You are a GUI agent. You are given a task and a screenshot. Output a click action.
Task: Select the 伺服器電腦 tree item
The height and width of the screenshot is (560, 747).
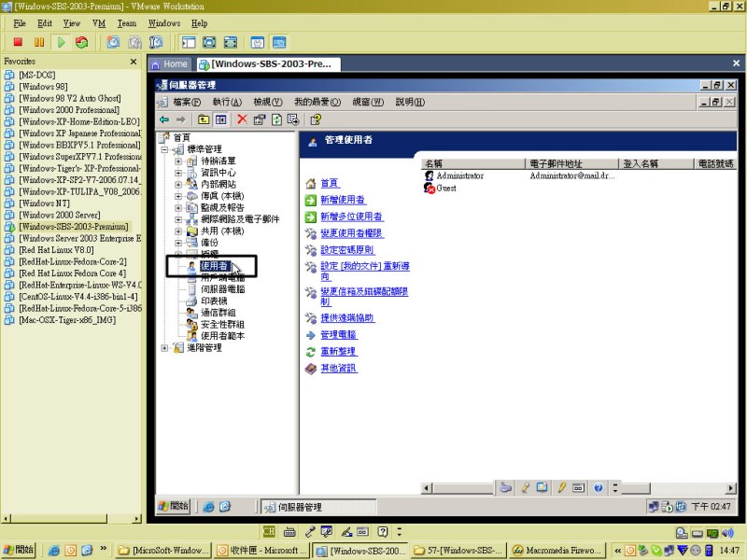click(223, 289)
